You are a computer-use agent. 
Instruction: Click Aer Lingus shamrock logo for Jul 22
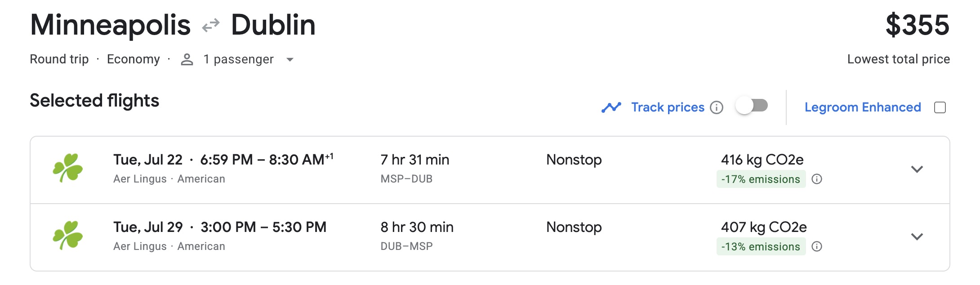68,168
